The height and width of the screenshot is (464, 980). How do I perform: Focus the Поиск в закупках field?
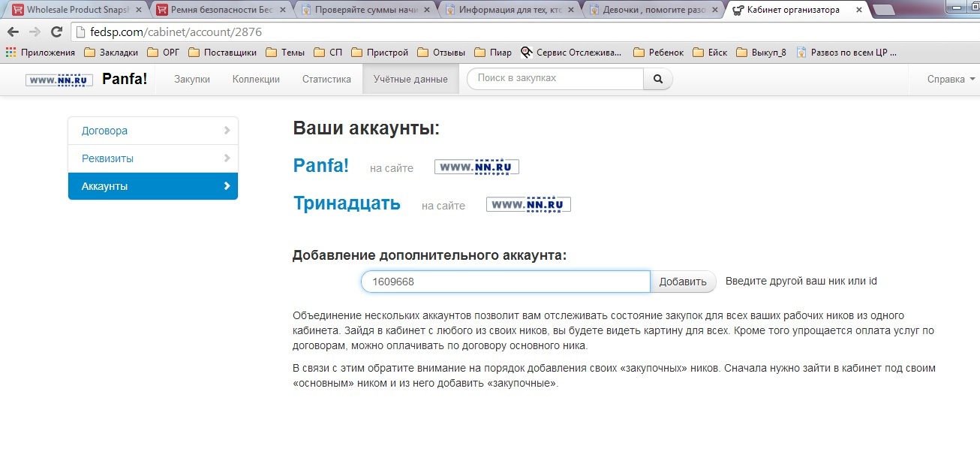coord(555,79)
